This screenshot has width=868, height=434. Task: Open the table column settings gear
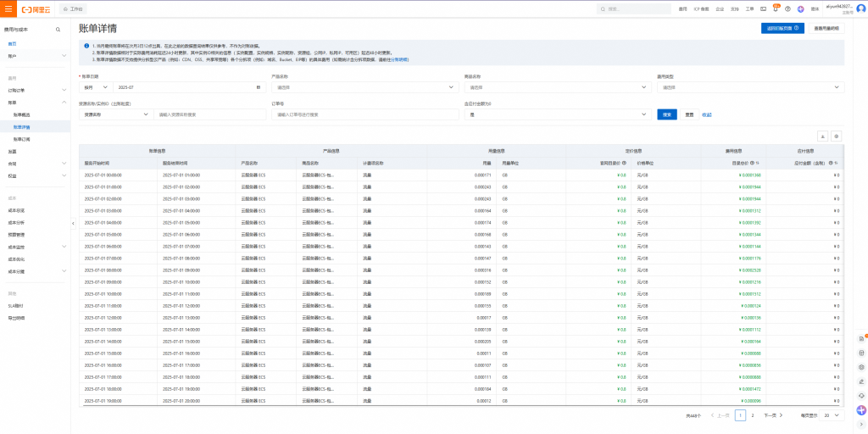(837, 136)
